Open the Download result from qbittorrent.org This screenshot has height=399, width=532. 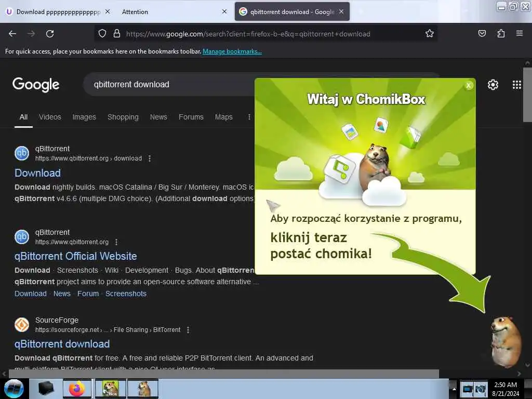pos(37,173)
